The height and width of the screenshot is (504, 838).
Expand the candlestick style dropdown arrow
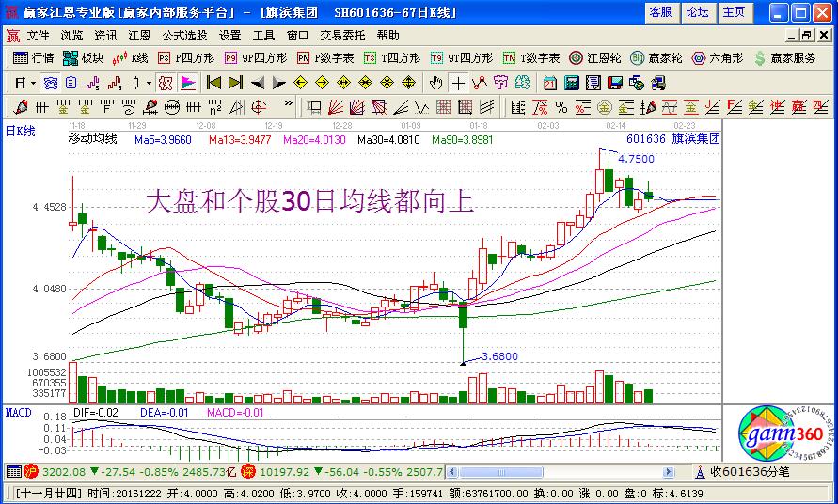pyautogui.click(x=150, y=83)
